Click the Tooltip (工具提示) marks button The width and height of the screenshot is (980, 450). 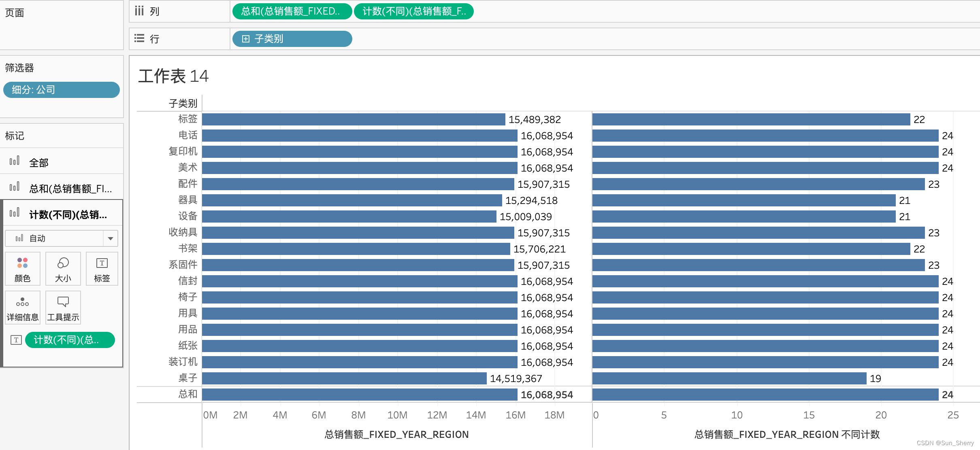[63, 308]
